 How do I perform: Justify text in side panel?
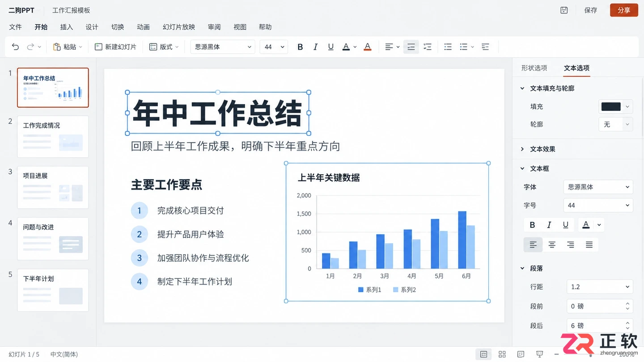coord(589,244)
